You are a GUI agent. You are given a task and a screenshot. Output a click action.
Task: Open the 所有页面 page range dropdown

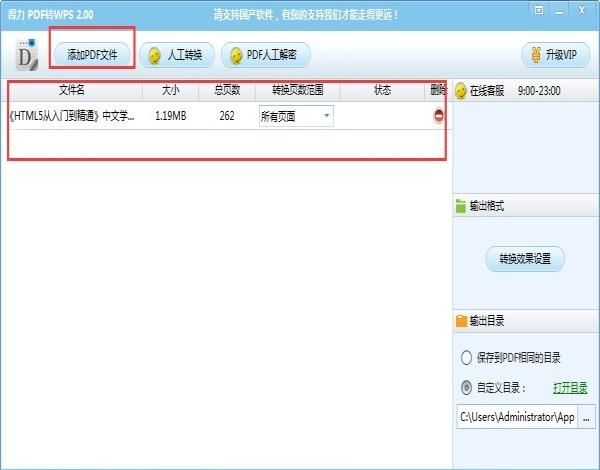296,116
